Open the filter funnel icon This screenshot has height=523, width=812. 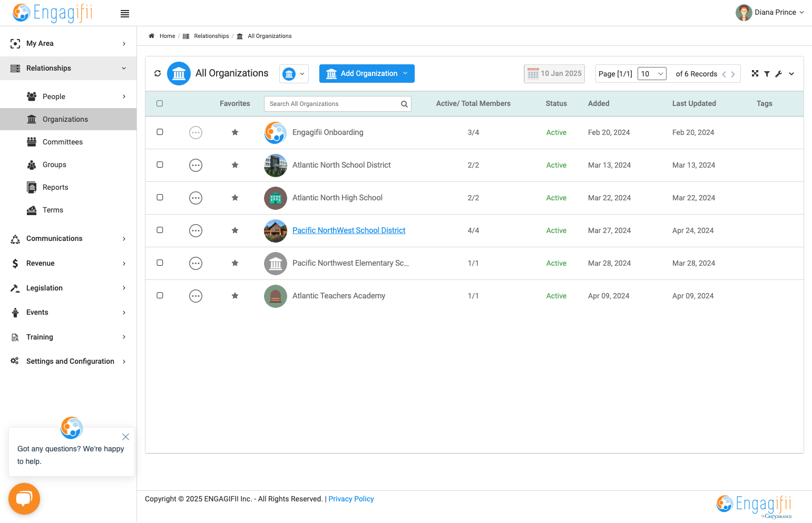(767, 74)
